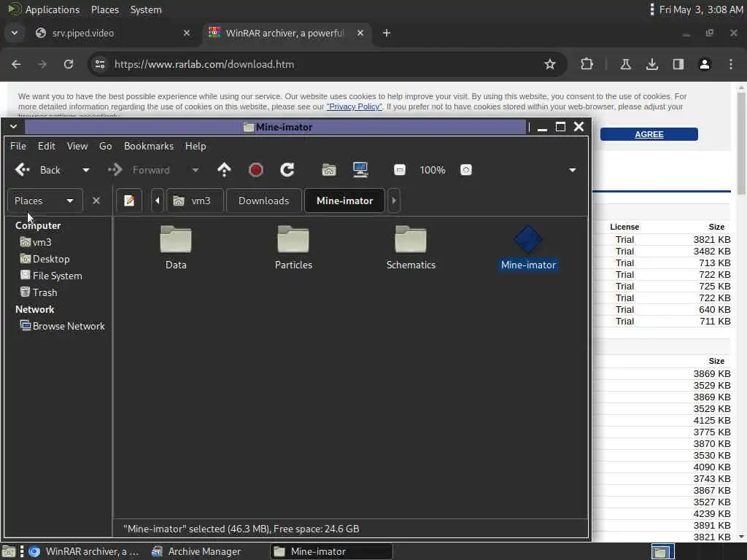Screen dimensions: 747x560
Task: Select the Particles folder
Action: pyautogui.click(x=293, y=248)
